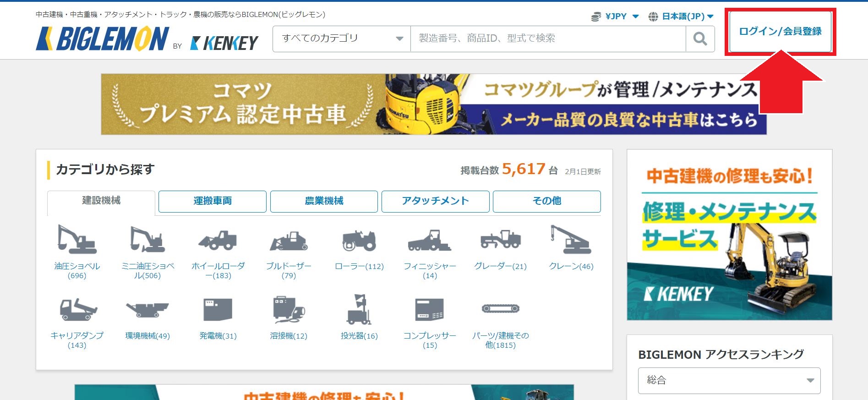
Task: Open the finisher (フィニッシャー) icon
Action: [x=430, y=241]
